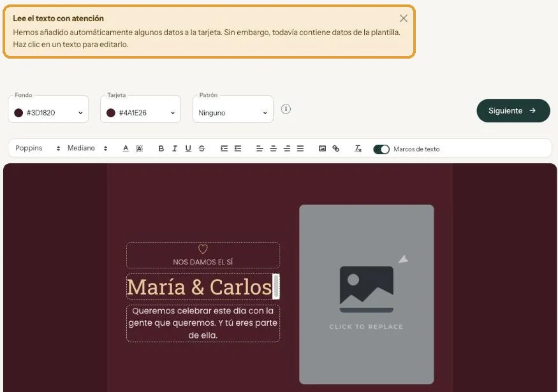Open the Poppins font family selector
This screenshot has width=558, height=392.
tap(38, 148)
